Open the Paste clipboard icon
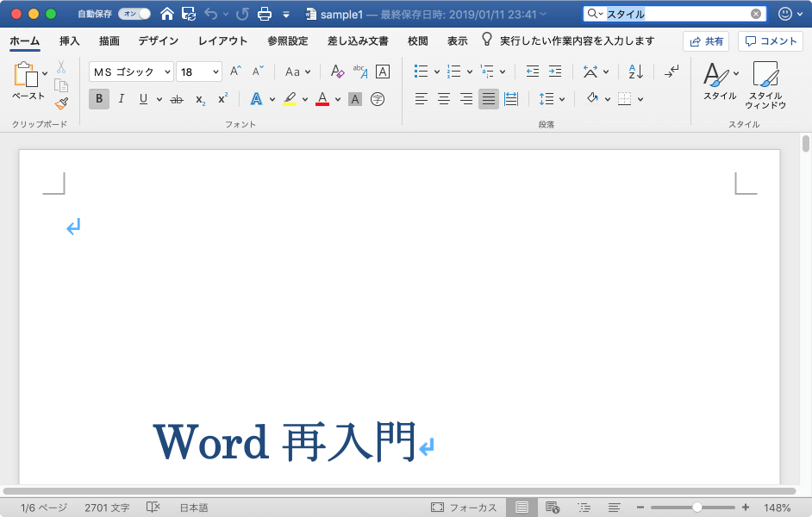 point(26,74)
